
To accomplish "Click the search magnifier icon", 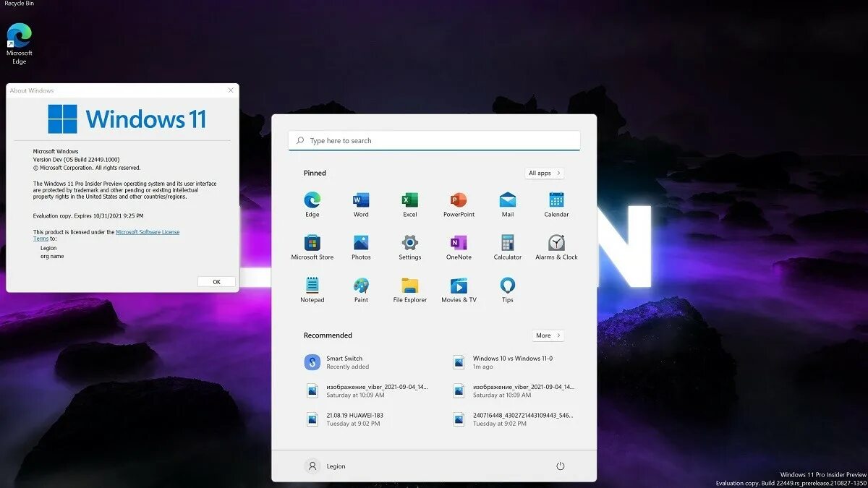I will point(300,141).
